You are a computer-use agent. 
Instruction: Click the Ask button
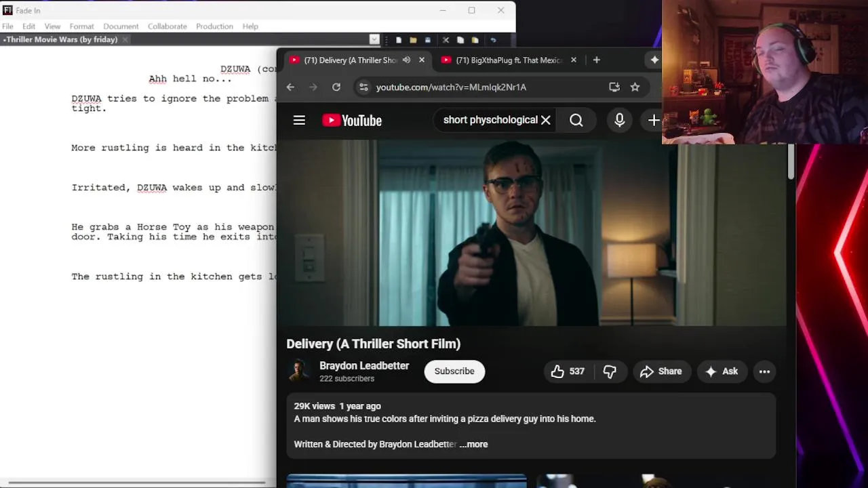[x=722, y=371]
